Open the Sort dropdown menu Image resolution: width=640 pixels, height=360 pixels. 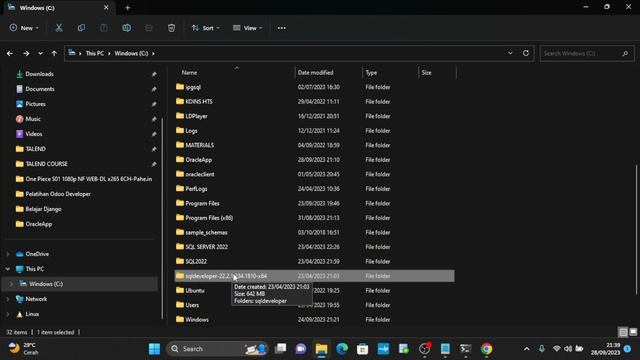point(206,28)
